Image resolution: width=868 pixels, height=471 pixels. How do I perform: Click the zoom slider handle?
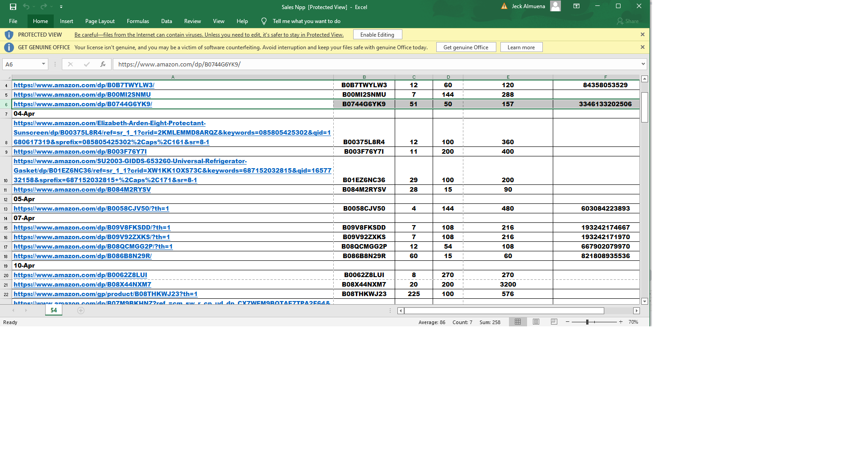point(587,322)
